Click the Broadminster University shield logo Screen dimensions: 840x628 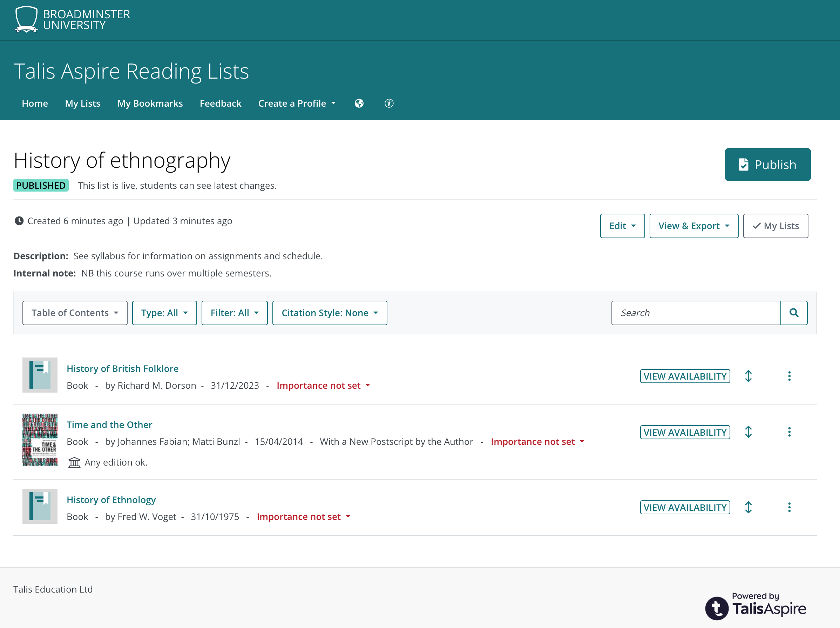(x=26, y=19)
